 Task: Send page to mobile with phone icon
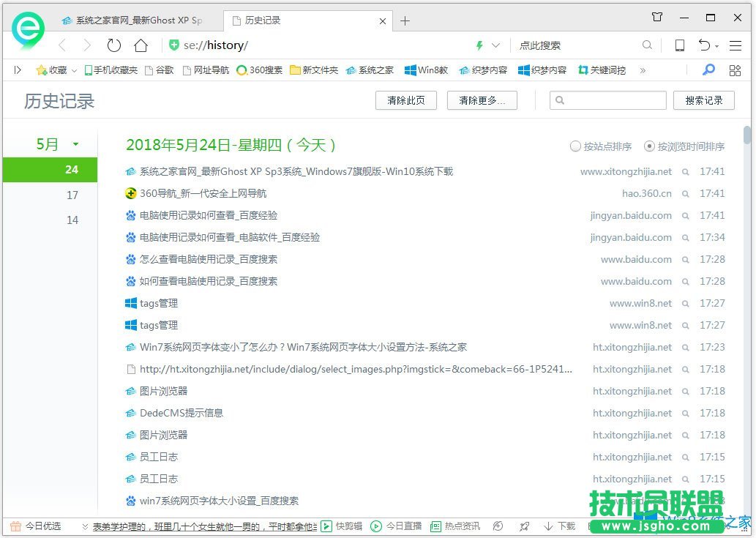point(679,45)
